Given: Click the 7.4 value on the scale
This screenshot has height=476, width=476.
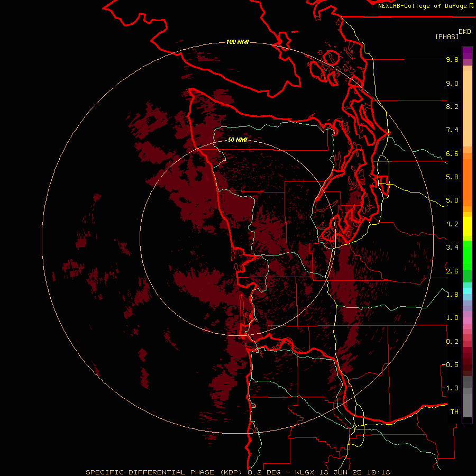Looking at the screenshot, I should (452, 130).
